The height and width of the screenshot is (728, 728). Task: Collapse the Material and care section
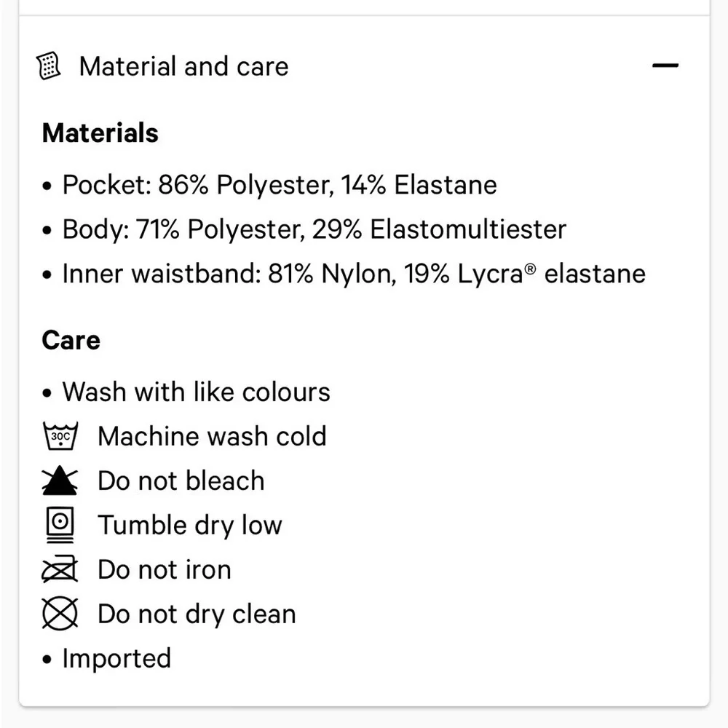tap(665, 66)
